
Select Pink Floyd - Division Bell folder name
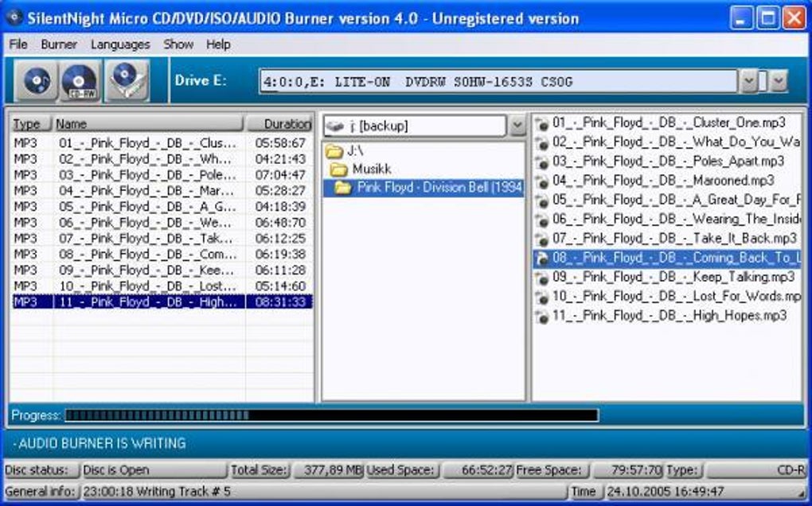(439, 187)
